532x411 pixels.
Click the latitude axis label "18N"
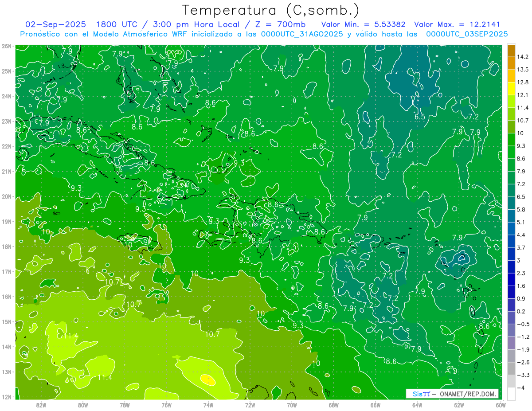coord(7,247)
